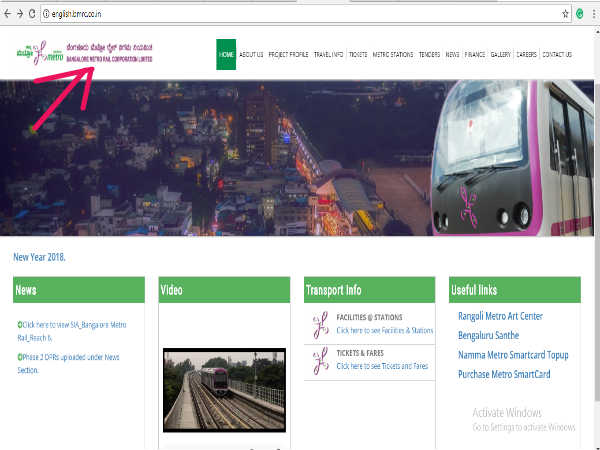This screenshot has height=450, width=600.
Task: Open the ABOUT US menu item
Action: pyautogui.click(x=251, y=54)
